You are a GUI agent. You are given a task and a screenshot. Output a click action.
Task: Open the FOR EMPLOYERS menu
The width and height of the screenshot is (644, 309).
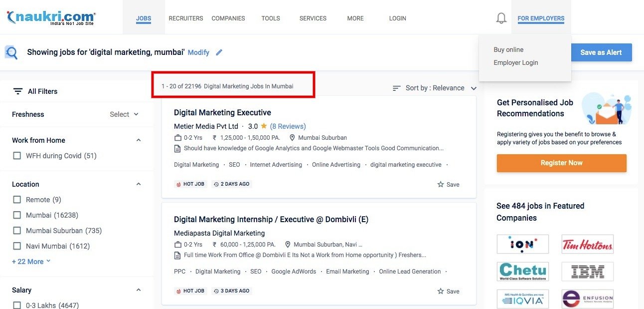541,18
